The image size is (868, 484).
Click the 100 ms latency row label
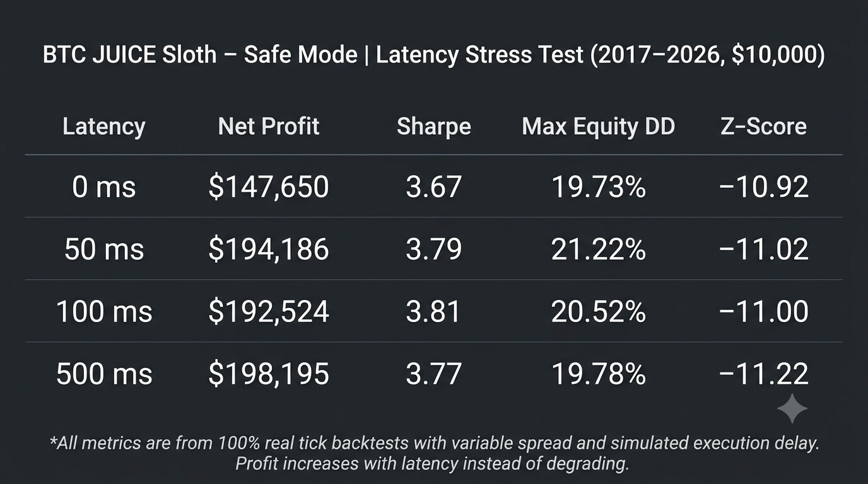click(x=104, y=312)
